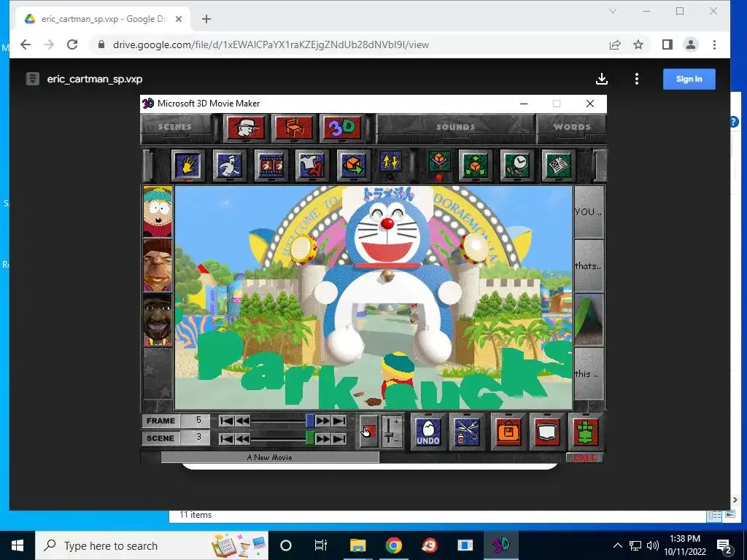Select the green graphic entry in right panel
This screenshot has width=747, height=560.
pos(589,319)
